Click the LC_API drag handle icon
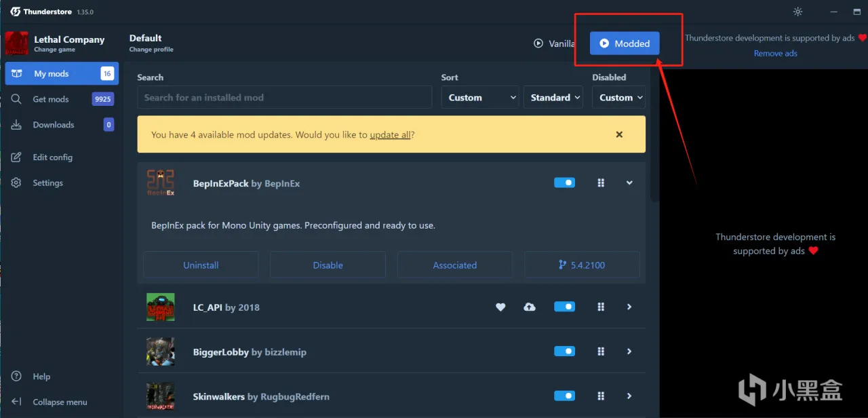 (601, 307)
